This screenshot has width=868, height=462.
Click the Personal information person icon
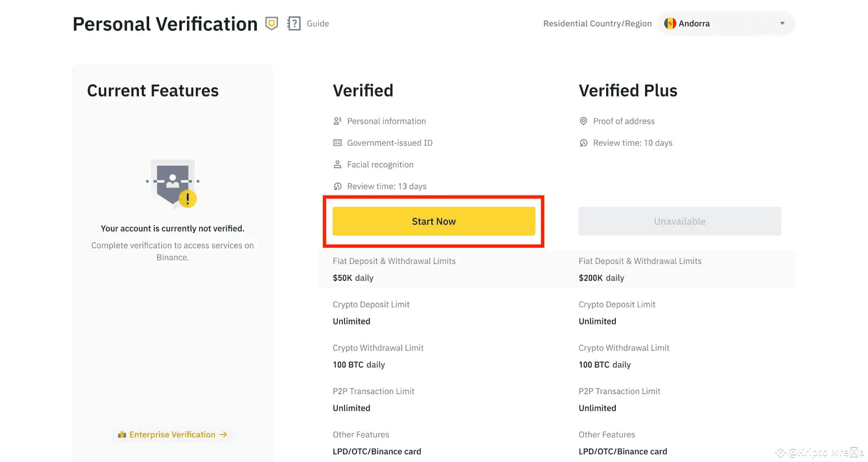click(337, 121)
